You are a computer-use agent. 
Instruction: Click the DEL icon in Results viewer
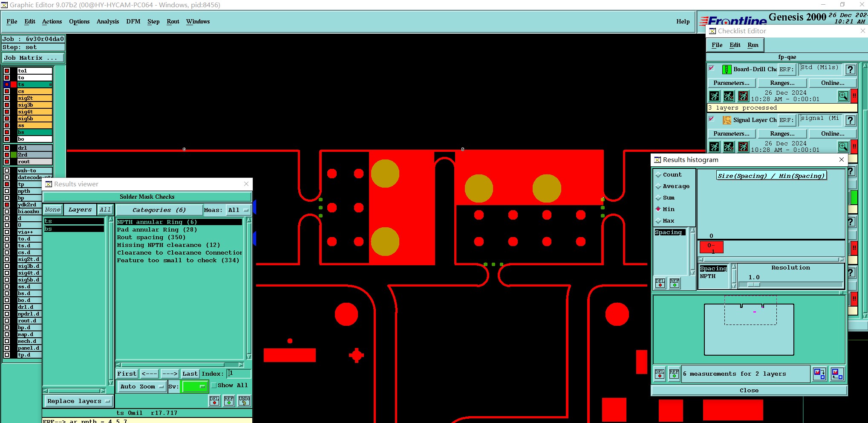[x=214, y=401]
